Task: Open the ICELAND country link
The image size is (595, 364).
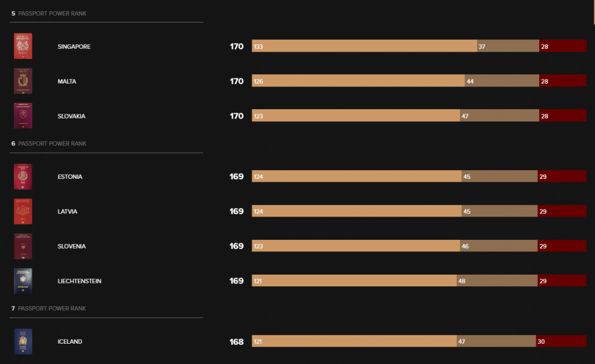Action: (70, 341)
